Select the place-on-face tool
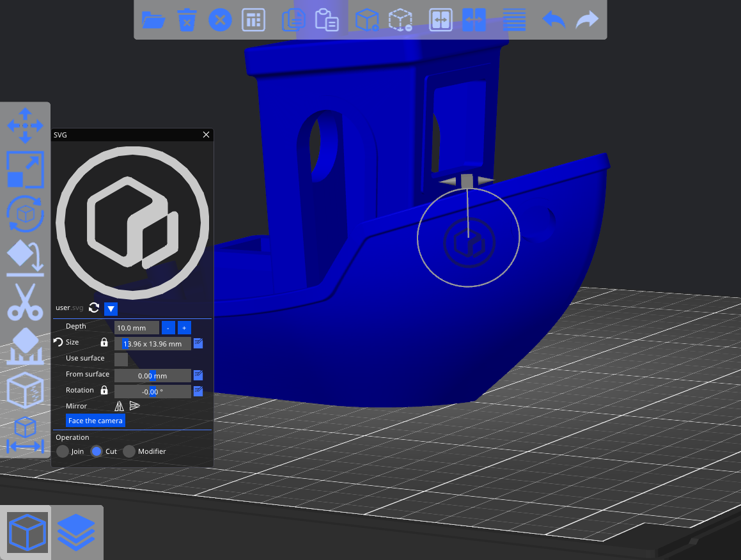Viewport: 741px width, 560px height. 26,257
